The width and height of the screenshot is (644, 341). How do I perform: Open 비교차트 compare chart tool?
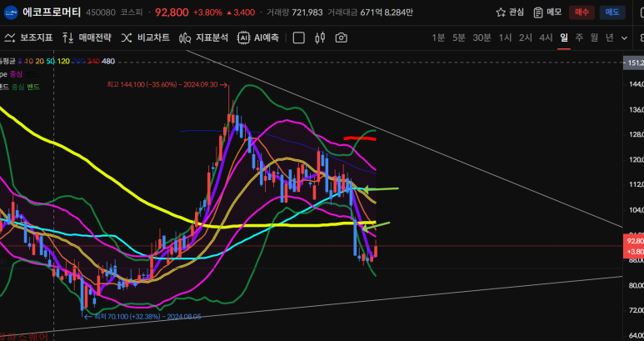point(146,38)
